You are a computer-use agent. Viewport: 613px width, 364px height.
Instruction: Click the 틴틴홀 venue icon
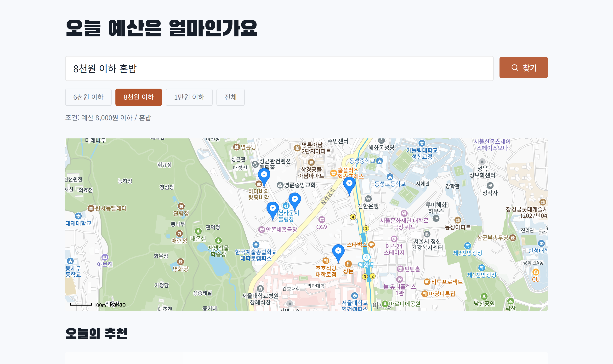pyautogui.click(x=400, y=269)
